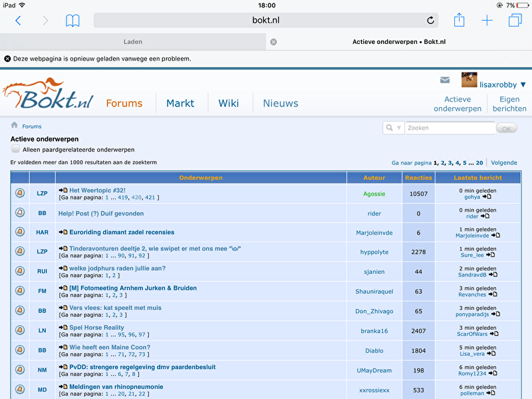Open the Safari bookmarks book icon
Image resolution: width=532 pixels, height=399 pixels.
(72, 21)
